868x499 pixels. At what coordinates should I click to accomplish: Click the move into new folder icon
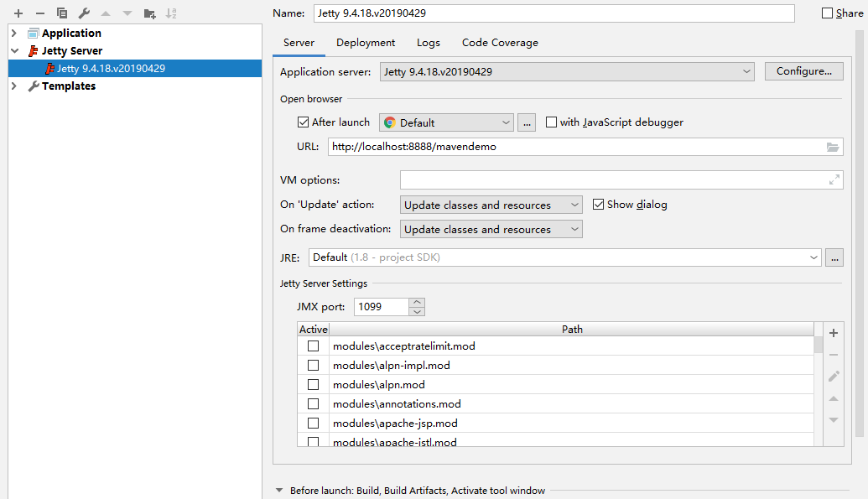pos(149,13)
